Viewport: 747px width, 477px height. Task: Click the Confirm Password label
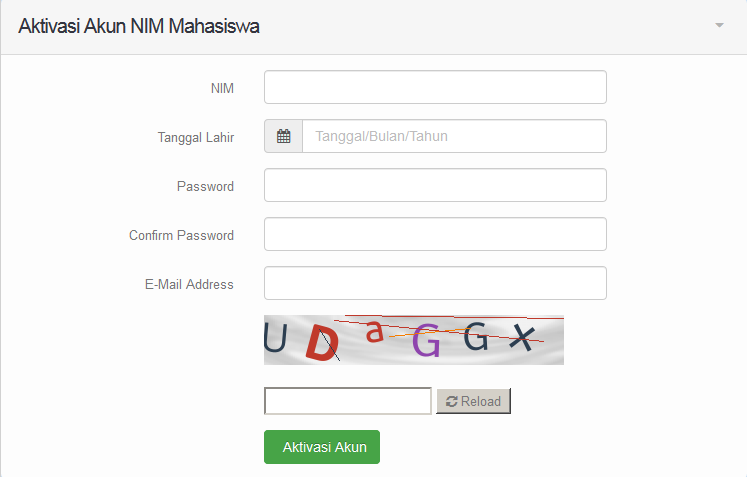point(181,235)
